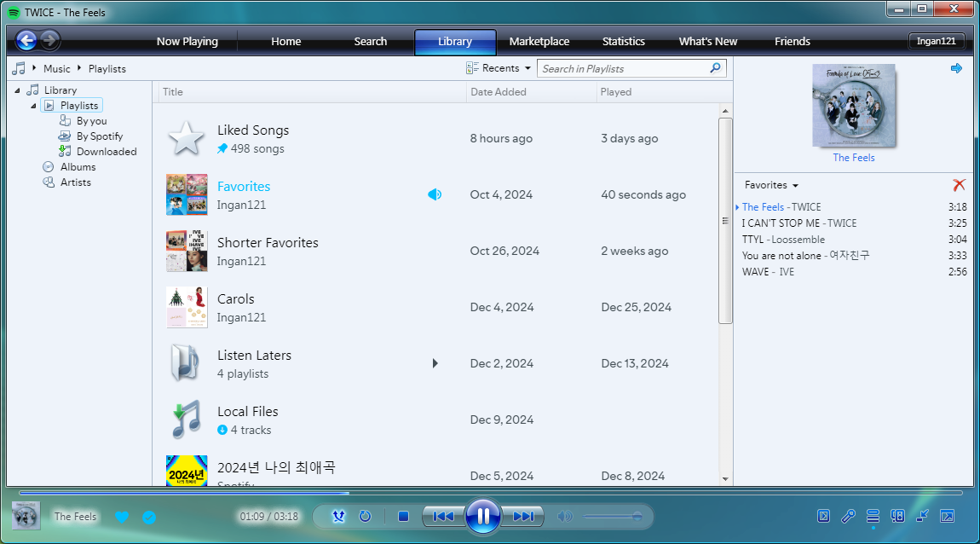
Task: Expand the Listen Laters folder arrow
Action: 435,363
